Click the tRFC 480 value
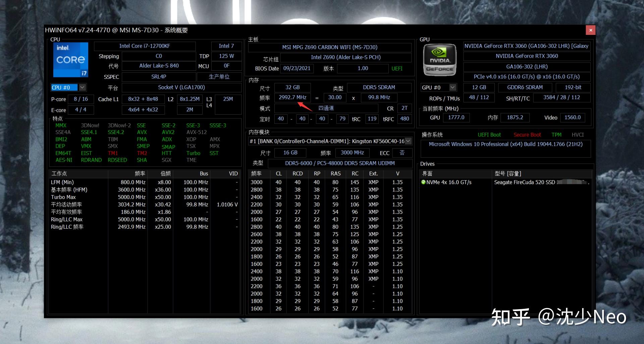The image size is (644, 344). tap(405, 119)
